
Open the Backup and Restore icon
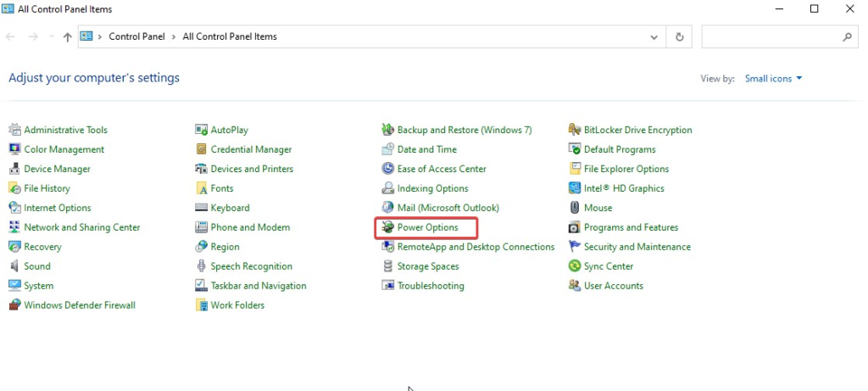[x=387, y=130]
